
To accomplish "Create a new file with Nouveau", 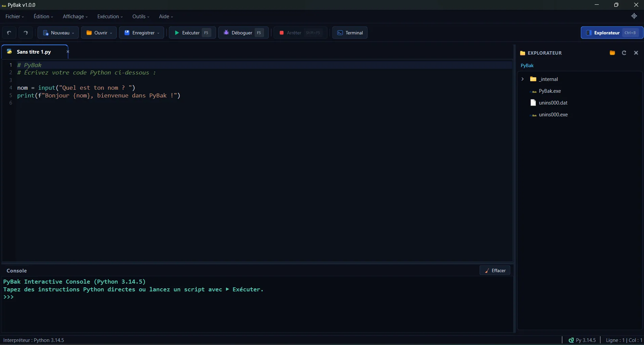I will tap(58, 33).
